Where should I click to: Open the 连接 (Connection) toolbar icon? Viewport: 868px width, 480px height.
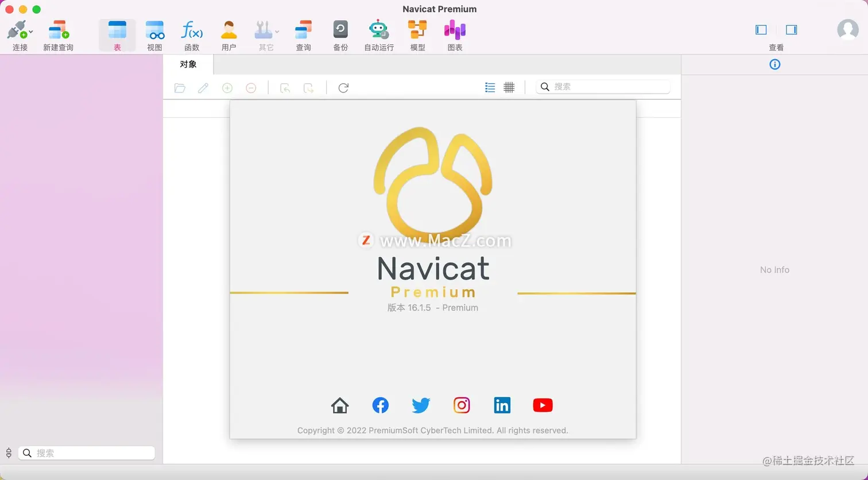pos(17,30)
